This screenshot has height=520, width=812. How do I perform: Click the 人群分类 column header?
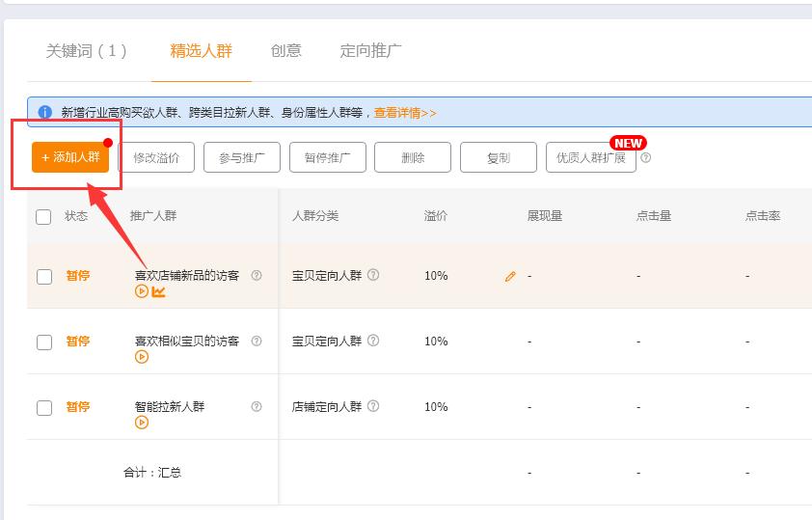pos(315,216)
